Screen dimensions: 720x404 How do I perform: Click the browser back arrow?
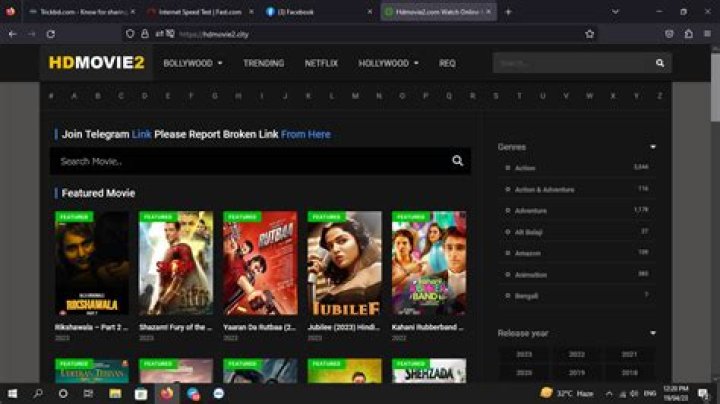tap(13, 33)
